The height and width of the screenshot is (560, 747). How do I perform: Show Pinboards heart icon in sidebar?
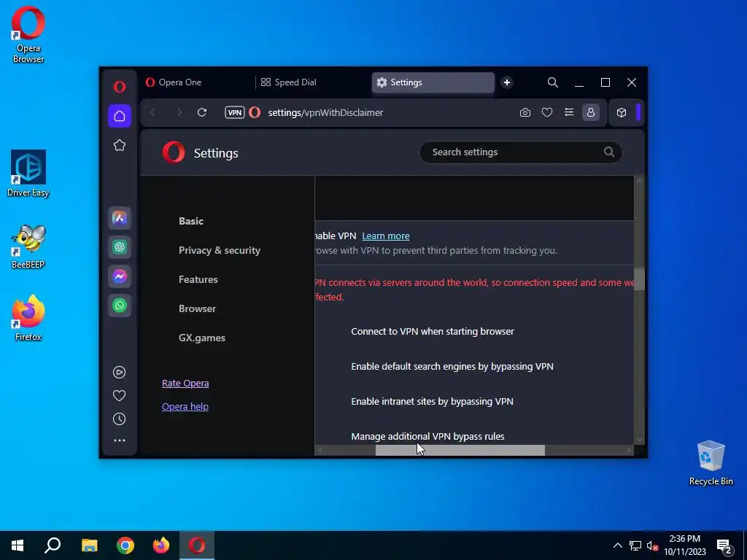119,396
